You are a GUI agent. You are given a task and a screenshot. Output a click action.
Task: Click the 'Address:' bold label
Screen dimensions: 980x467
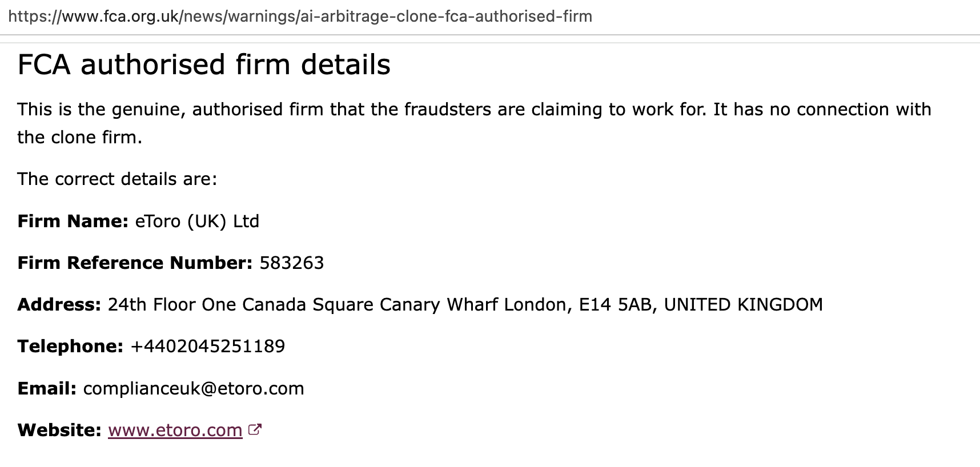click(59, 304)
